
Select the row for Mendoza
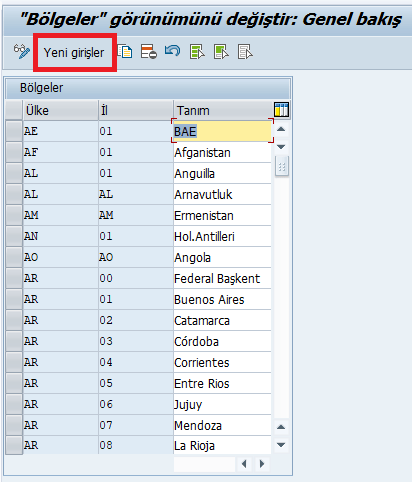14,425
